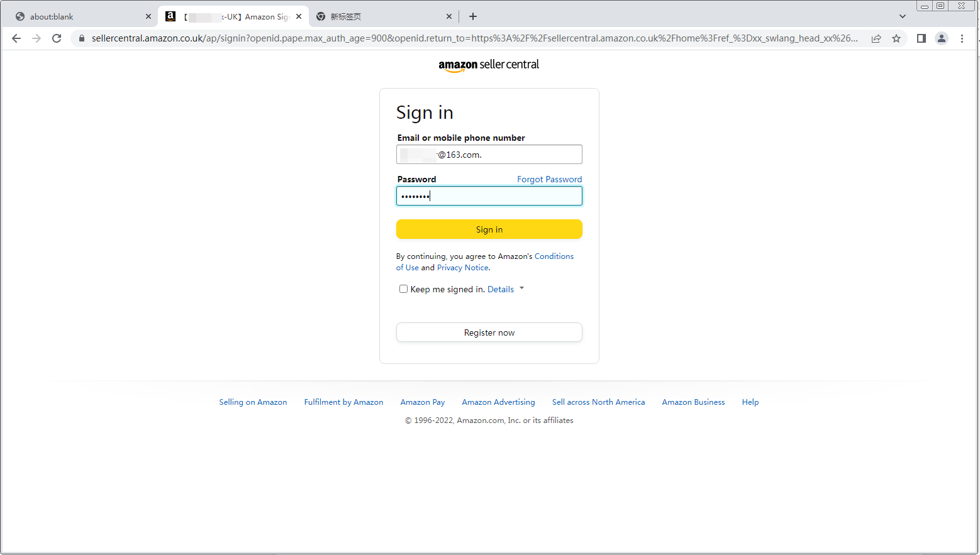Open Selling on Amazon footer link
The width and height of the screenshot is (980, 555).
point(253,402)
